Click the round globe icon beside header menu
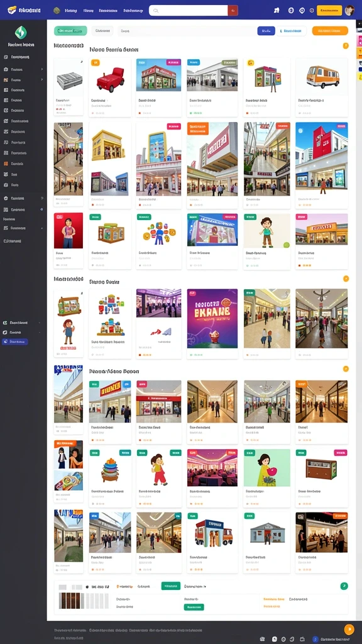The image size is (362, 644). 57,10
